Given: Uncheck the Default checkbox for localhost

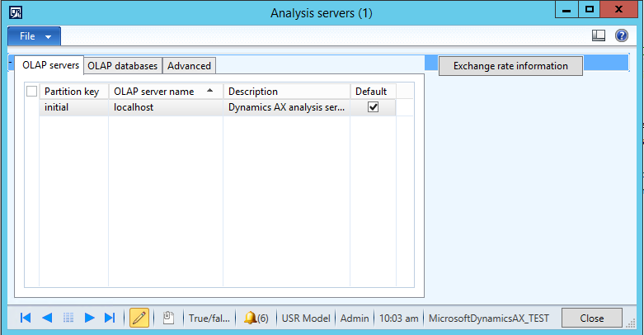Looking at the screenshot, I should (373, 107).
